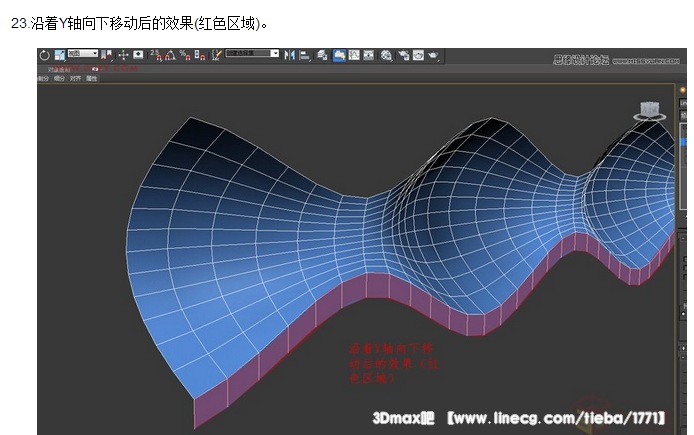The width and height of the screenshot is (694, 435).
Task: Open the Curve Editor icon
Action: [354, 55]
